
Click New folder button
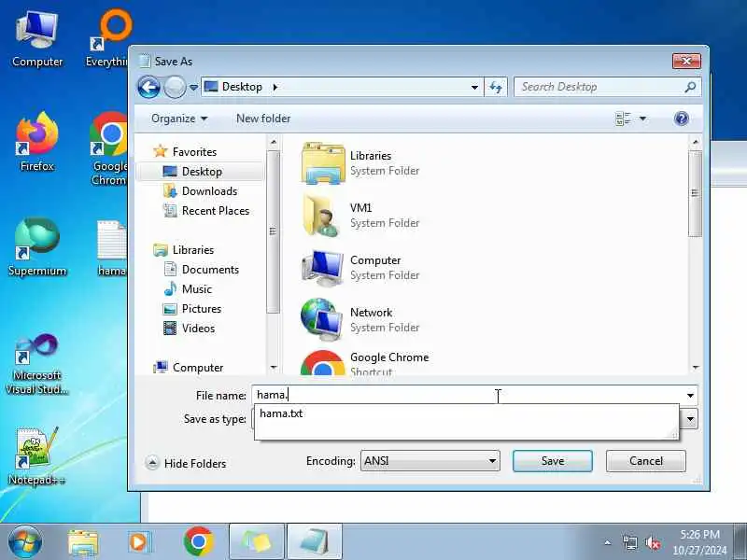tap(263, 119)
